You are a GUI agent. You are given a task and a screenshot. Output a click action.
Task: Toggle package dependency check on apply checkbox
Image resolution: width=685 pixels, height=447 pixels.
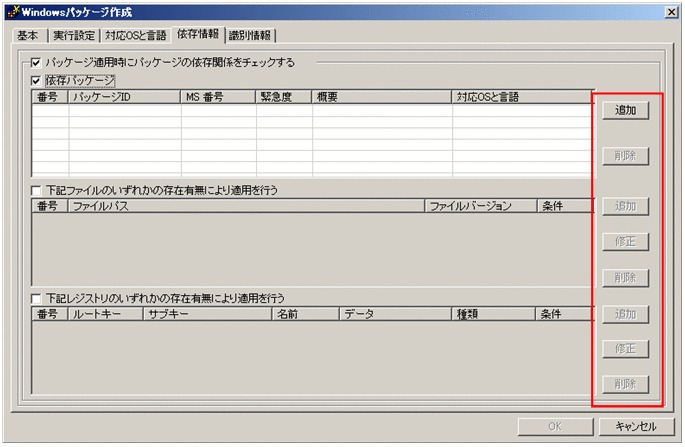coord(36,63)
